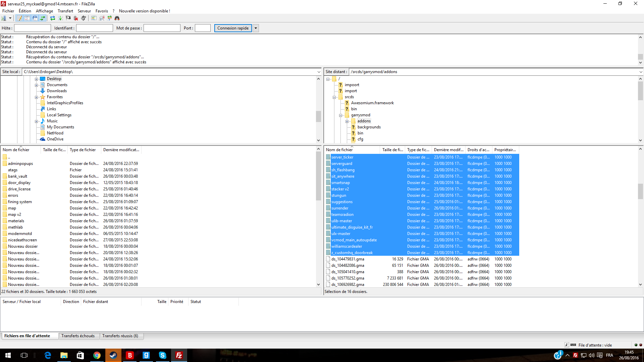Open the Fichier menu
The height and width of the screenshot is (362, 644).
[x=7, y=11]
